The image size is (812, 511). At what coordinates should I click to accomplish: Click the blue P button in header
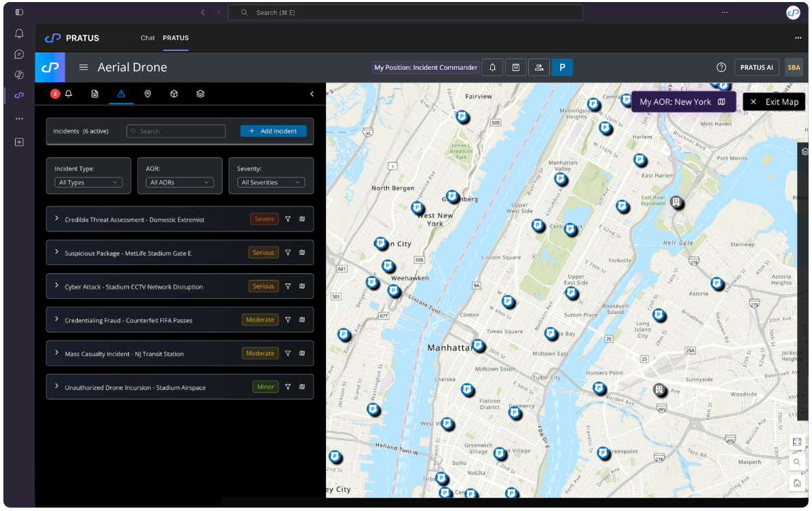pyautogui.click(x=562, y=67)
